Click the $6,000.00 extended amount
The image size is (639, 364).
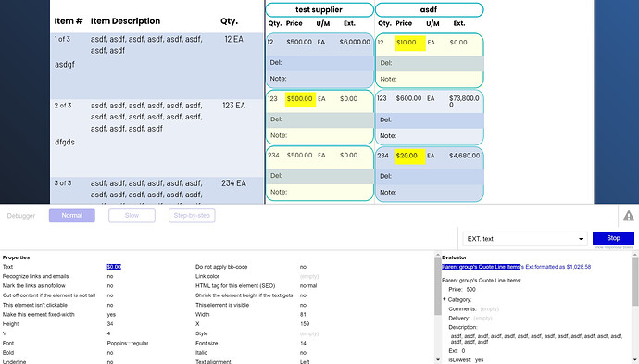(x=355, y=42)
